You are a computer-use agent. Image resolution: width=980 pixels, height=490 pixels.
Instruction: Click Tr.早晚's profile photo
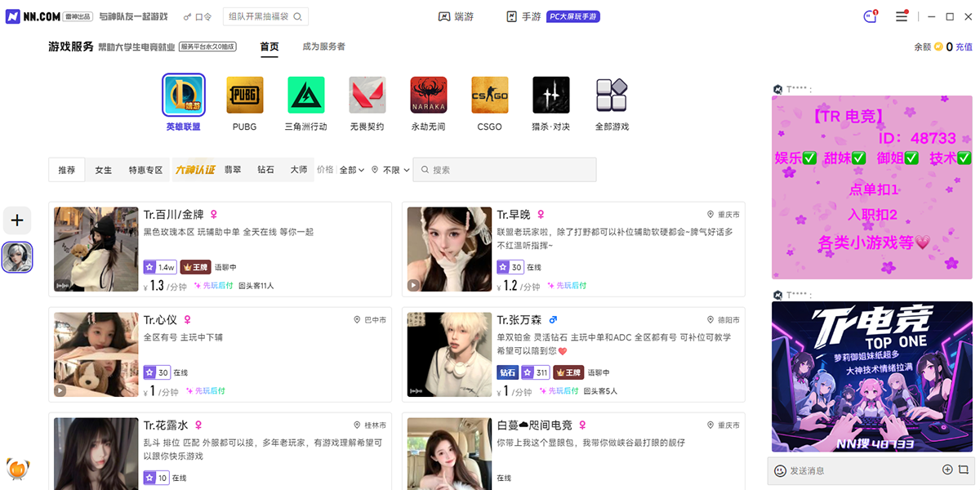(x=448, y=249)
